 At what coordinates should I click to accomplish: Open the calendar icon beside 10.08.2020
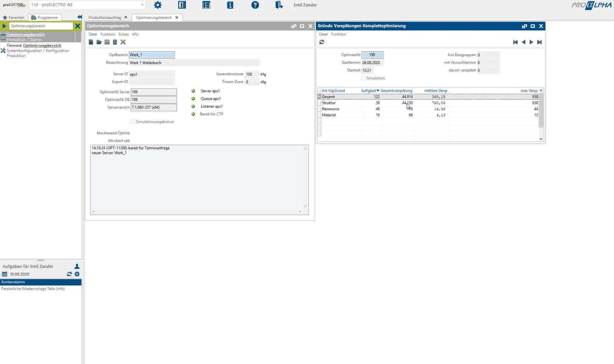coord(4,274)
